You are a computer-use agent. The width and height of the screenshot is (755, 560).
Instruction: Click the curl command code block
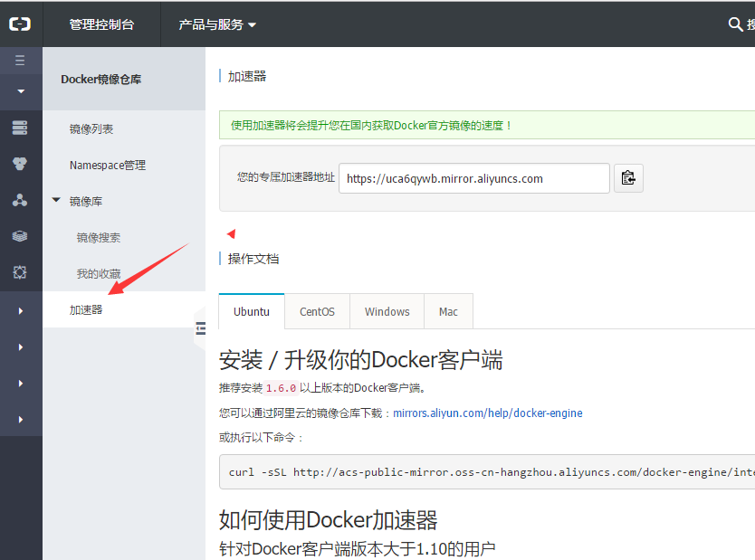click(487, 472)
